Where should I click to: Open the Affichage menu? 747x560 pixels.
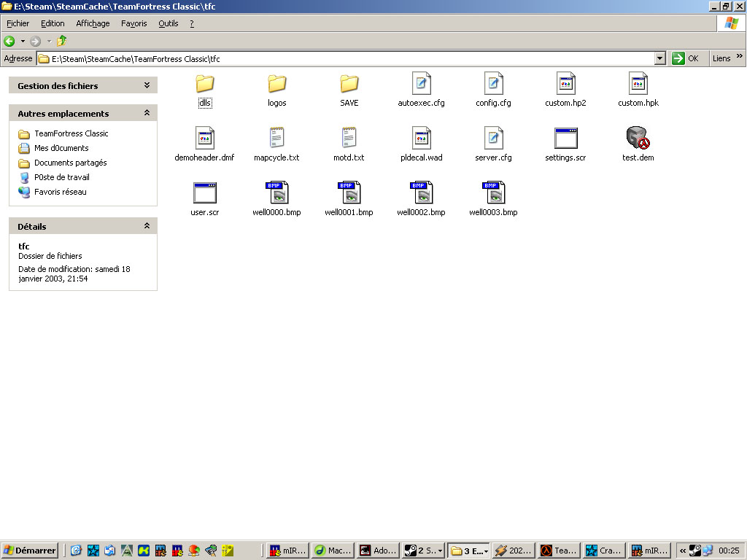(93, 23)
